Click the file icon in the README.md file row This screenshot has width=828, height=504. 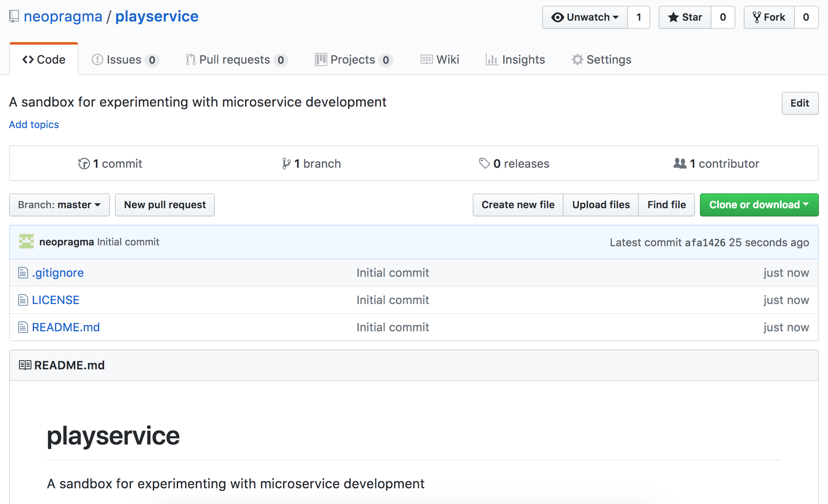click(23, 327)
